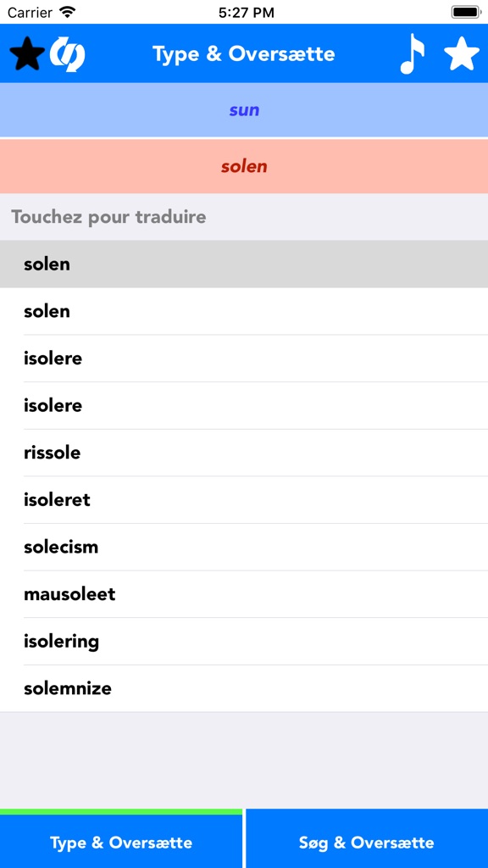
Task: Tap the black star icon top-left
Action: coord(26,53)
